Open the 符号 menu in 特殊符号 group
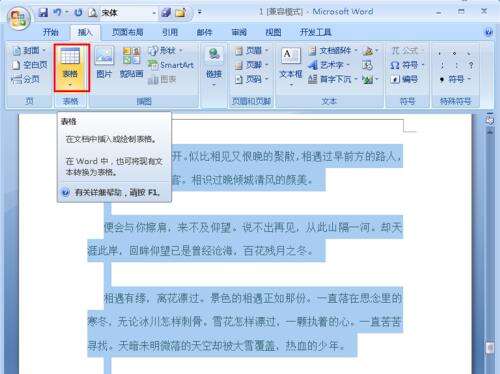The width and height of the screenshot is (500, 374). 456,79
